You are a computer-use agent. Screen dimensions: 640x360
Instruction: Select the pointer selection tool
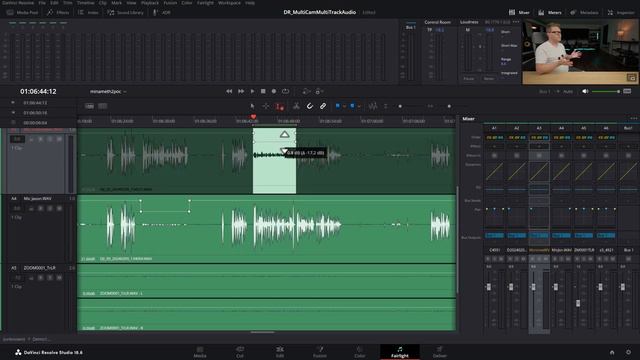coord(252,106)
